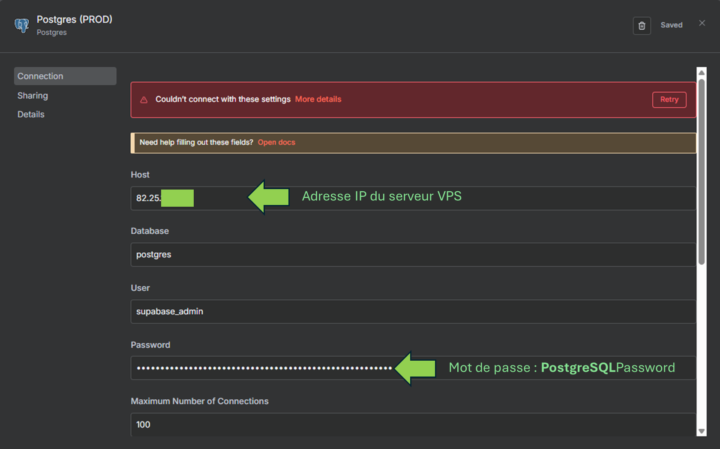
Task: Click the Postgres elephant logo icon
Action: point(22,24)
